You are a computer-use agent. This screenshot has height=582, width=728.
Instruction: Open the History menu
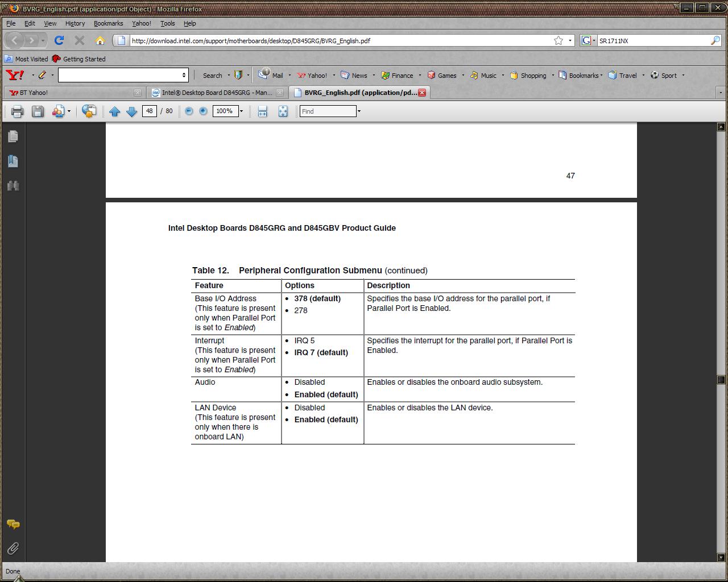click(x=75, y=23)
